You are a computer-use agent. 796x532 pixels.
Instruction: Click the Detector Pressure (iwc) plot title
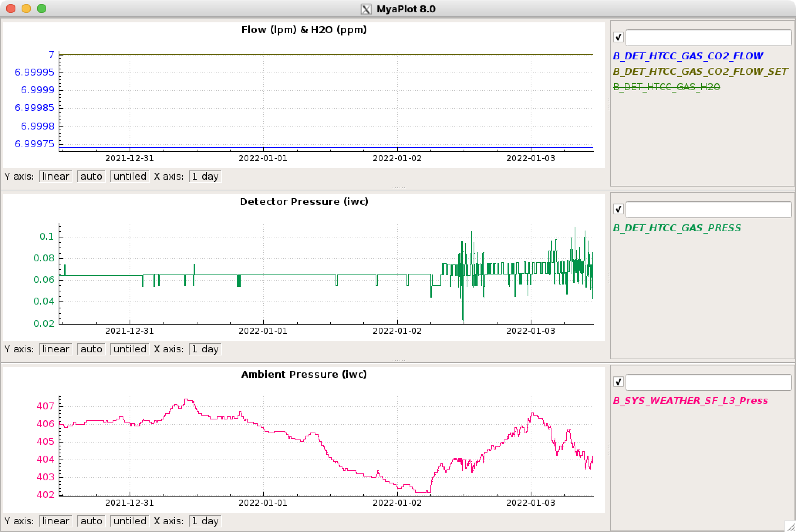click(304, 202)
